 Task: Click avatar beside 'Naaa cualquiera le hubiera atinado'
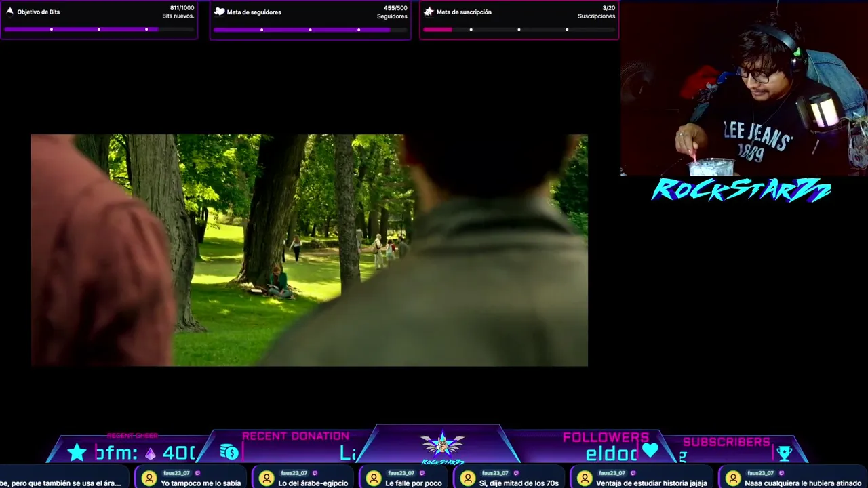733,479
